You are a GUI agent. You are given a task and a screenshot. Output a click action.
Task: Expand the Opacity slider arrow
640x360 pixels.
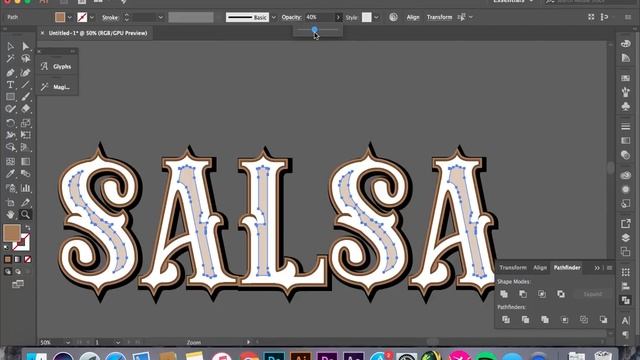(338, 17)
